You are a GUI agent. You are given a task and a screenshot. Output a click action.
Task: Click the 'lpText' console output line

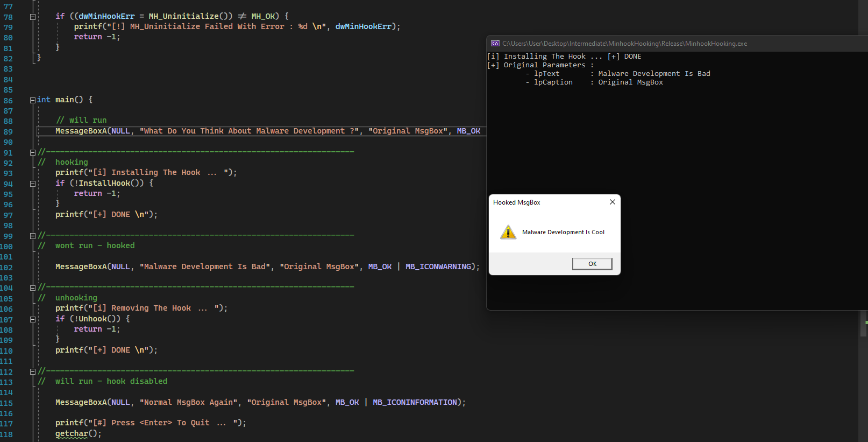[x=618, y=74]
